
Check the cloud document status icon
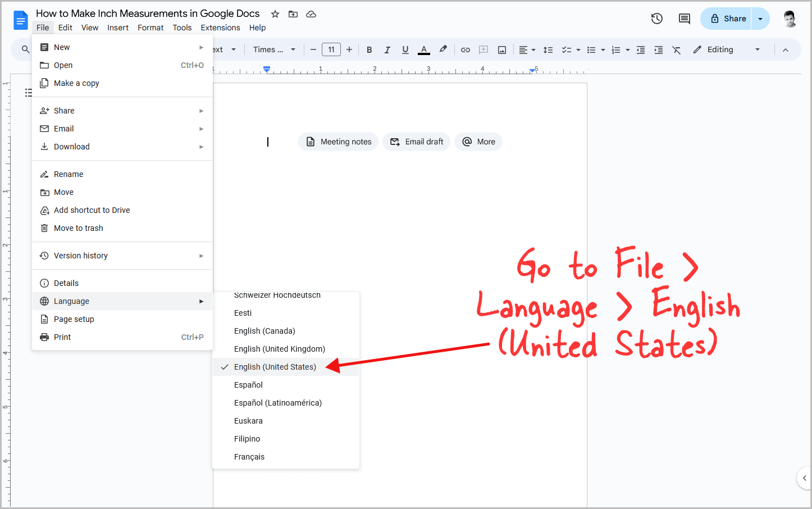pos(311,14)
